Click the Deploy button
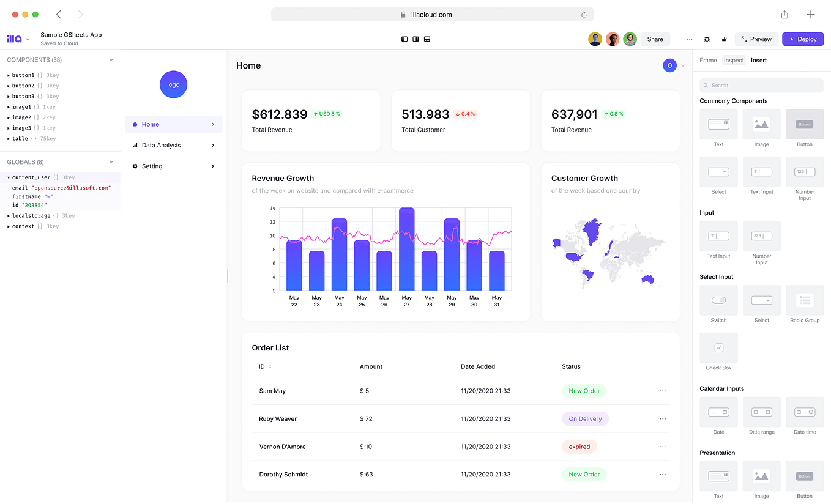The width and height of the screenshot is (831, 504). (803, 39)
